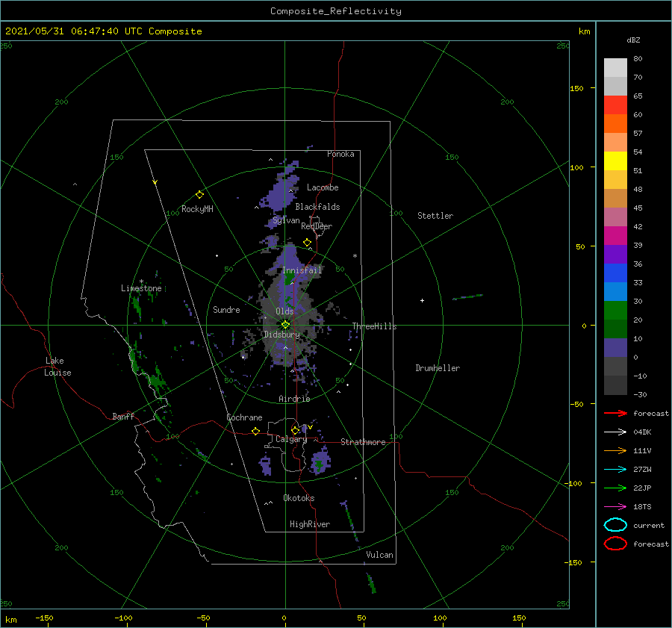Select the red 65-60 dBZ swatch
This screenshot has width=672, height=628.
pyautogui.click(x=615, y=105)
